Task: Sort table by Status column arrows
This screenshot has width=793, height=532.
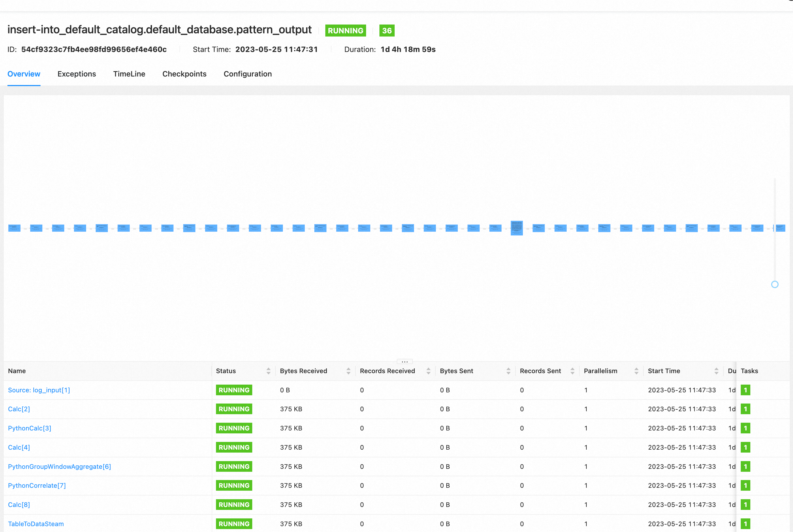Action: click(269, 371)
